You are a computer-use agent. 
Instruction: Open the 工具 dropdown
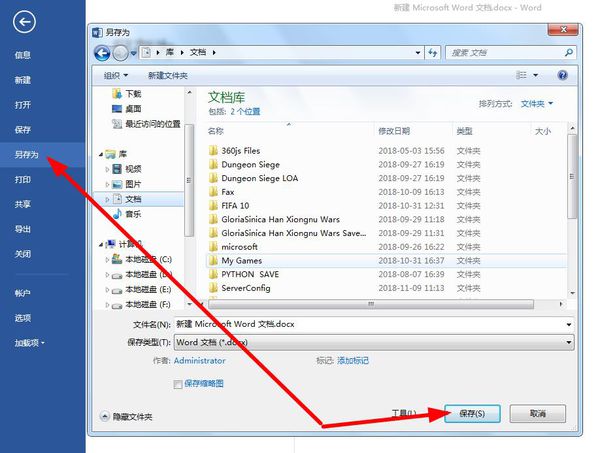(404, 413)
